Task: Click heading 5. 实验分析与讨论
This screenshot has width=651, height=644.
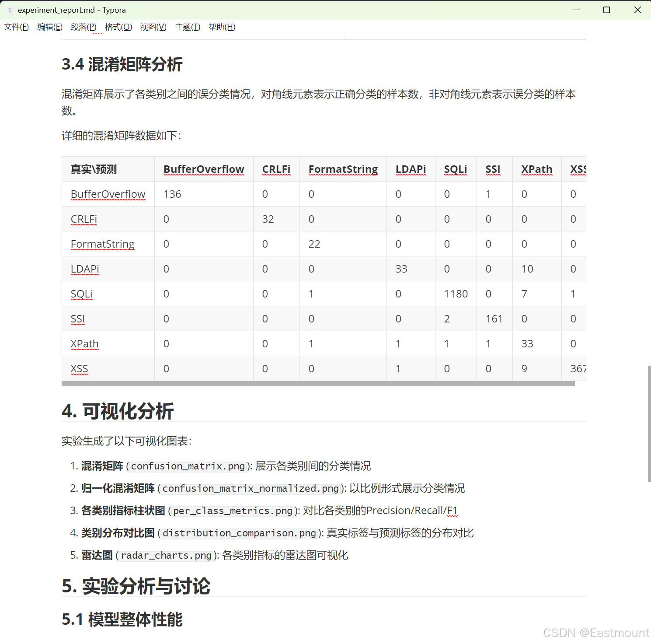Action: pos(136,586)
